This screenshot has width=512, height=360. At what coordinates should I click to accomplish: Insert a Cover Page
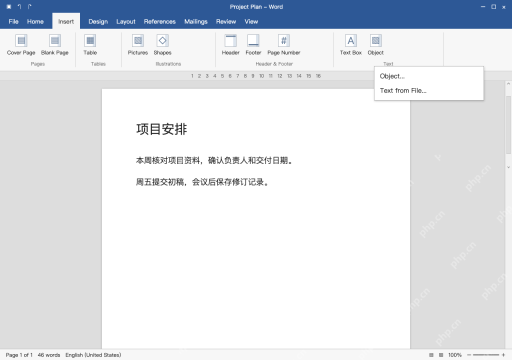(x=21, y=45)
